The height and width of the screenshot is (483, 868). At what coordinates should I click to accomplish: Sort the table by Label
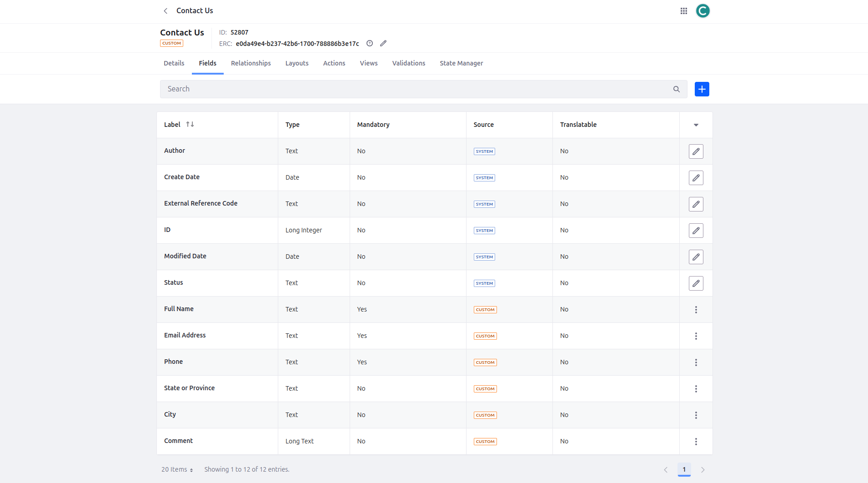190,125
